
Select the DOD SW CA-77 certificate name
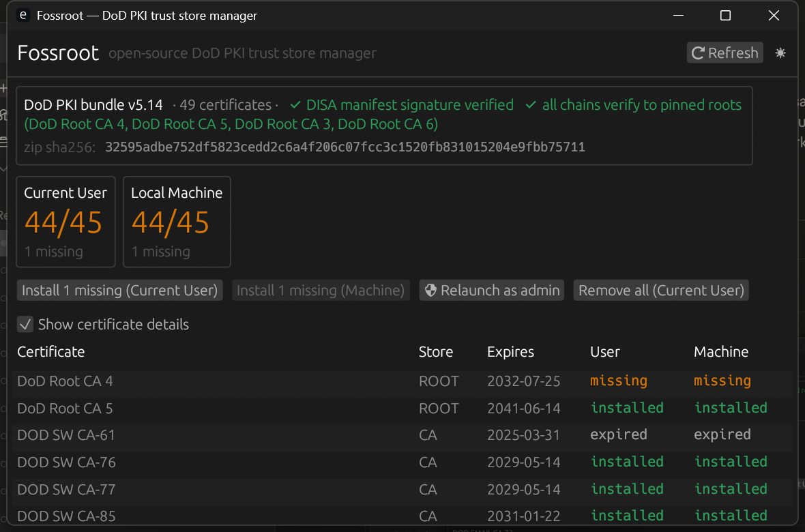[x=66, y=490]
